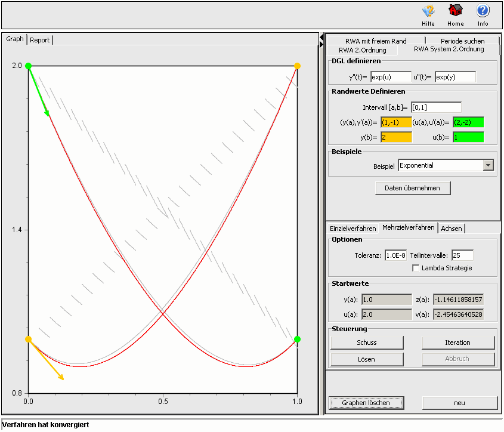Enable the Lambda Strategie checkbox
The width and height of the screenshot is (504, 432).
coord(416,269)
